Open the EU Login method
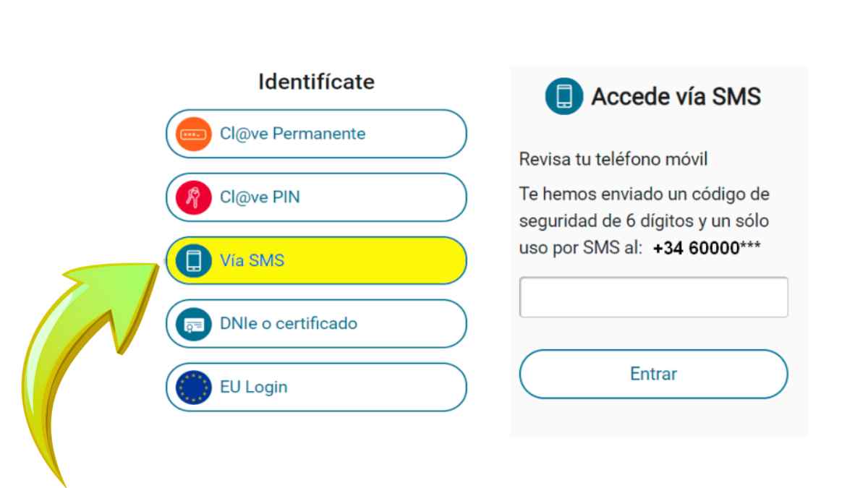 tap(316, 387)
